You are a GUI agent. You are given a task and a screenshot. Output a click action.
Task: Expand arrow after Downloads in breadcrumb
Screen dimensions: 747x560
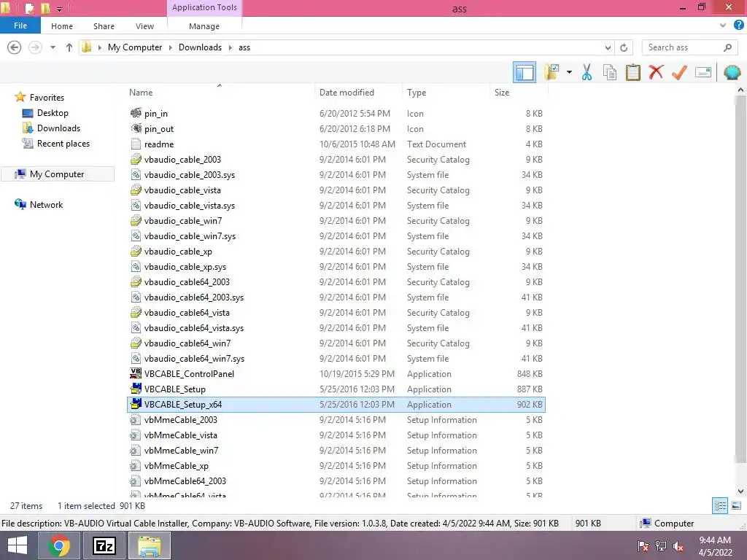click(x=230, y=47)
